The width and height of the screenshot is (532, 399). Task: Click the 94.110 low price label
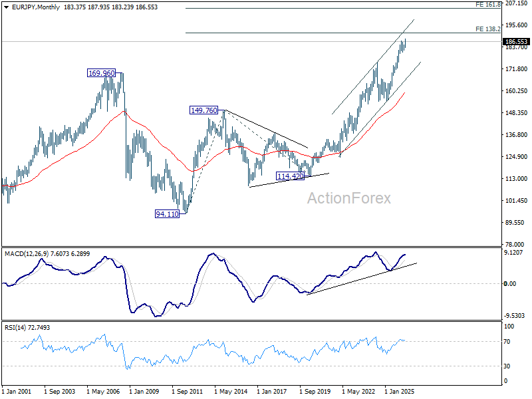click(x=167, y=214)
